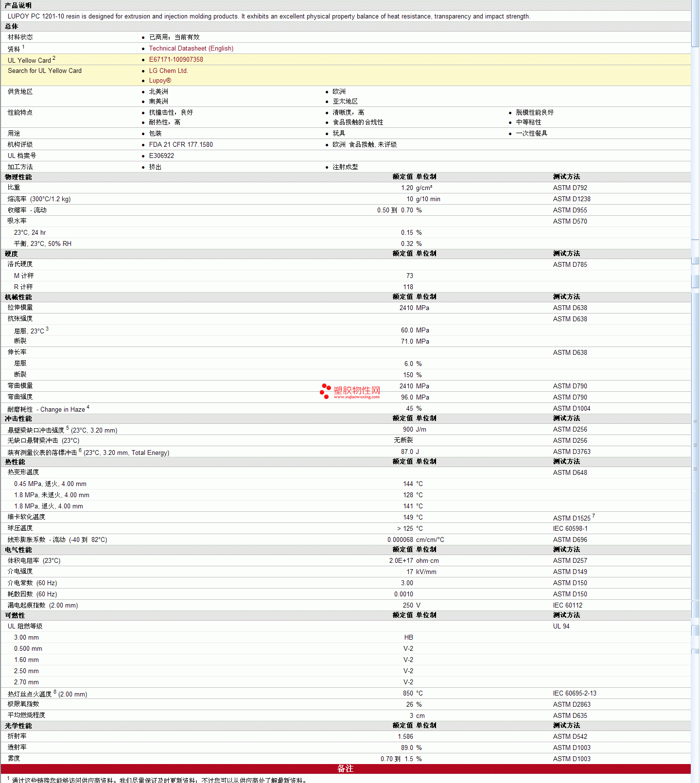
Task: Click the 'ASTM D696' test method
Action: tap(570, 540)
